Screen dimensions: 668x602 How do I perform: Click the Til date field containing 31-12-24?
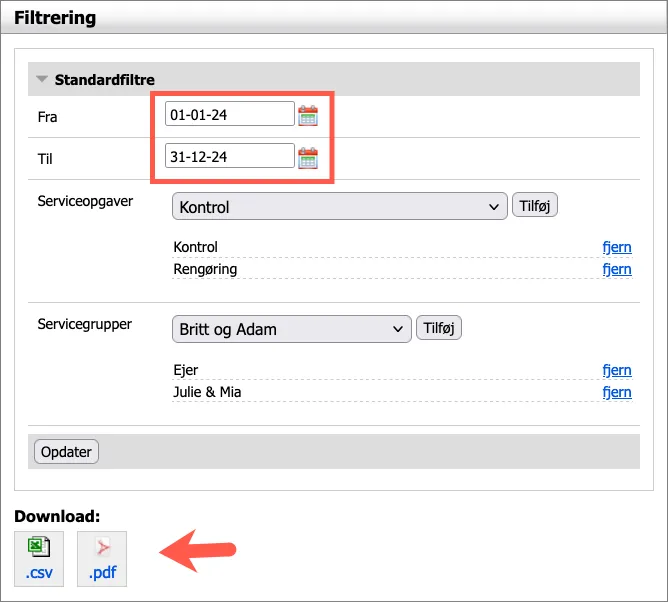click(x=229, y=156)
